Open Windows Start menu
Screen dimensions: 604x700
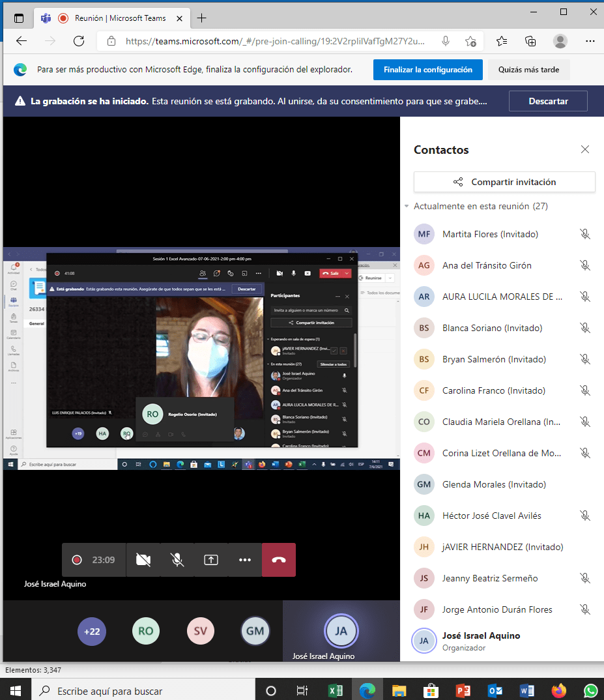[16, 691]
